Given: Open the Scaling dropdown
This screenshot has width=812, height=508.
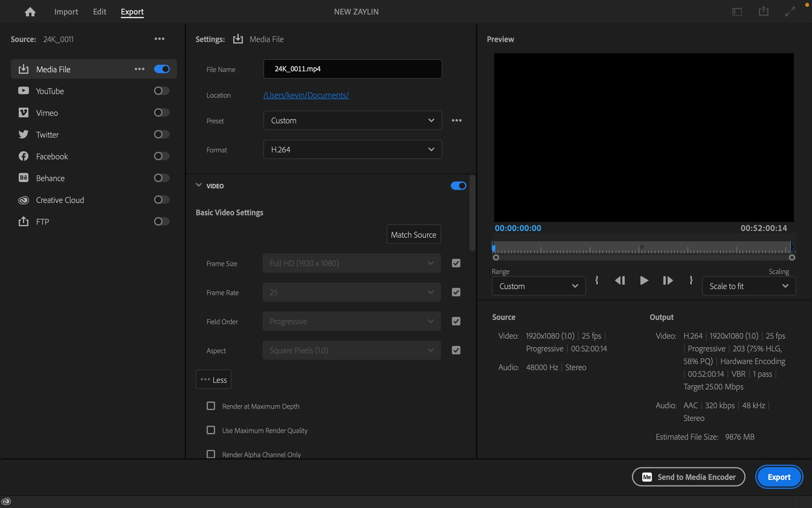Looking at the screenshot, I should coord(749,286).
